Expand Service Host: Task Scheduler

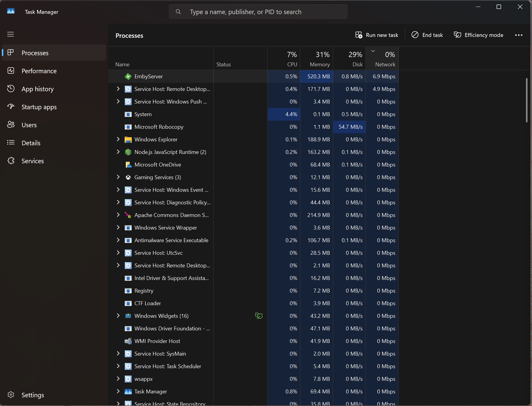tap(118, 366)
